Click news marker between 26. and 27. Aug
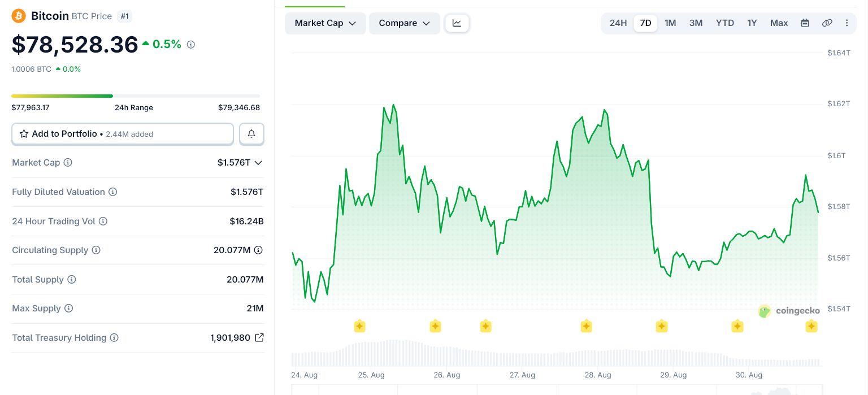This screenshot has width=868, height=395. 485,326
